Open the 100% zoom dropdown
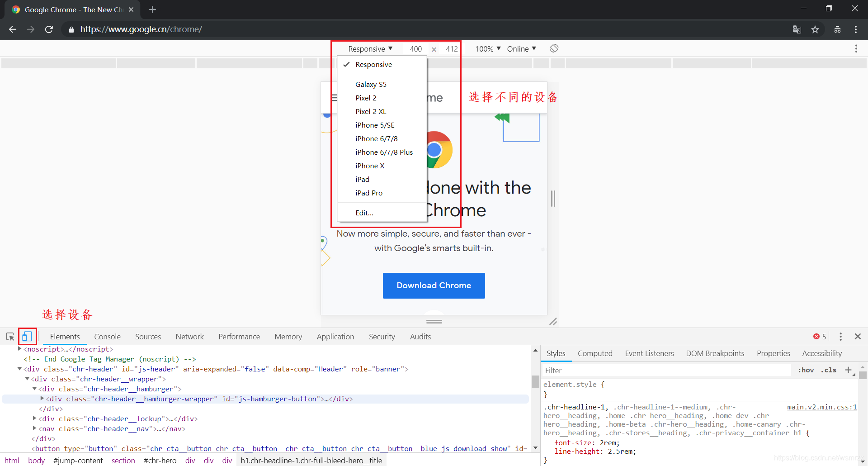This screenshot has height=466, width=868. [x=488, y=49]
